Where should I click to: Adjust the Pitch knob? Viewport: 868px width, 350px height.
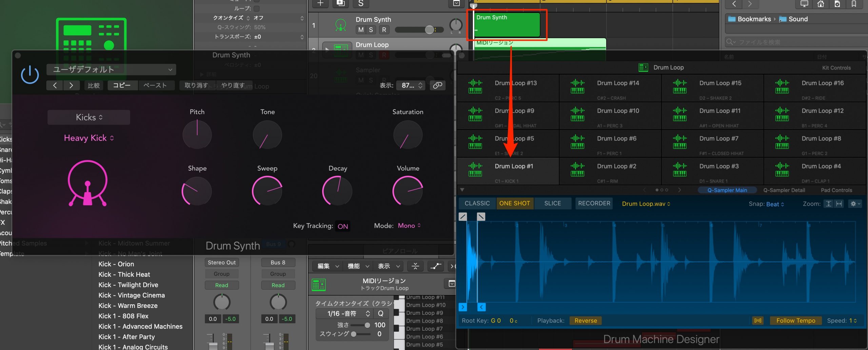pyautogui.click(x=197, y=135)
